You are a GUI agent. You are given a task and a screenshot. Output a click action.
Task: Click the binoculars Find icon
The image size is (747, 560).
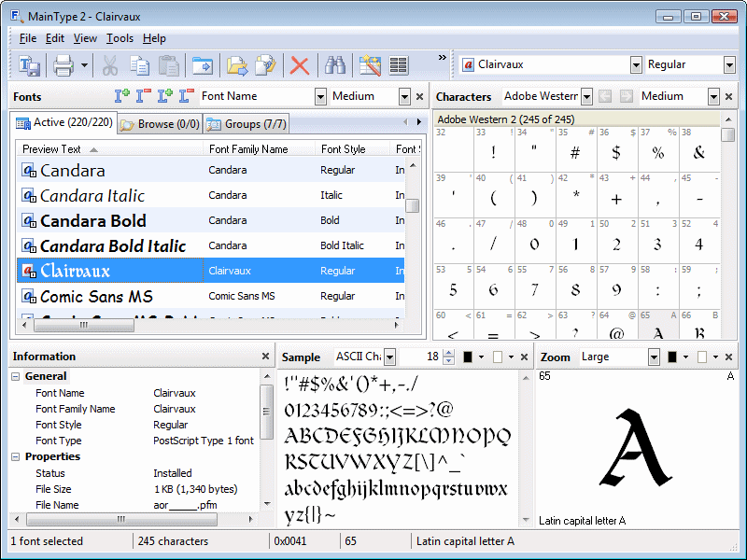(x=333, y=65)
